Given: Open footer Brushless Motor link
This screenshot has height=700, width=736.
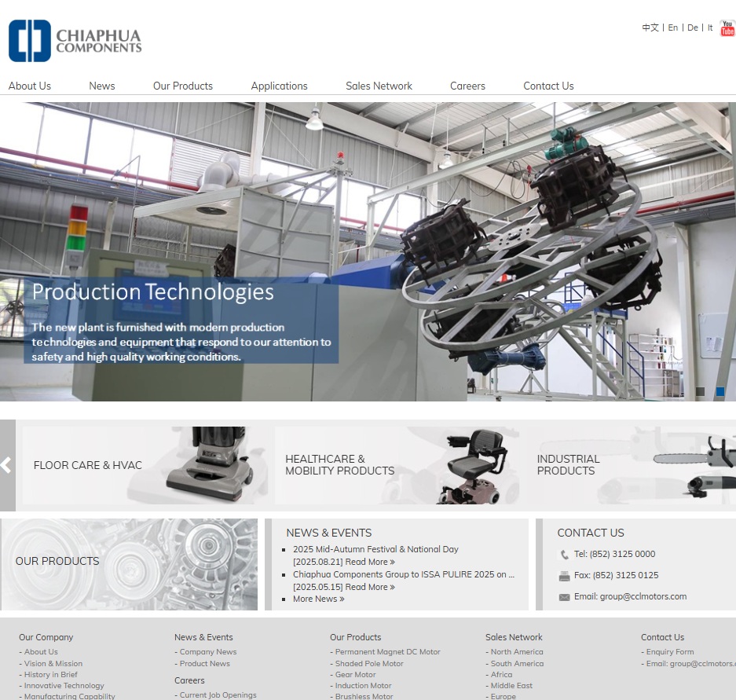Looking at the screenshot, I should [364, 696].
